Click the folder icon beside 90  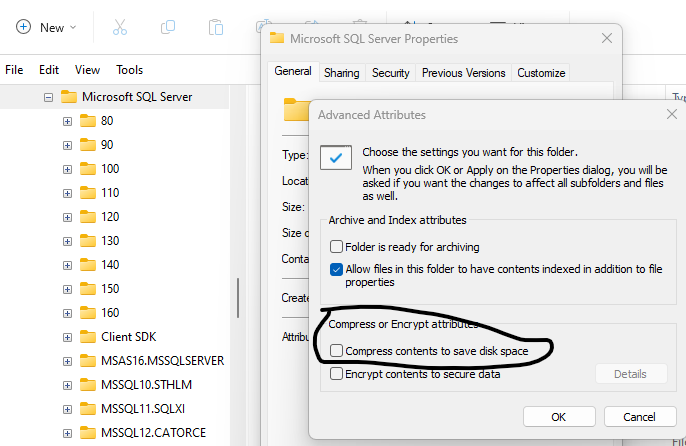(x=88, y=144)
